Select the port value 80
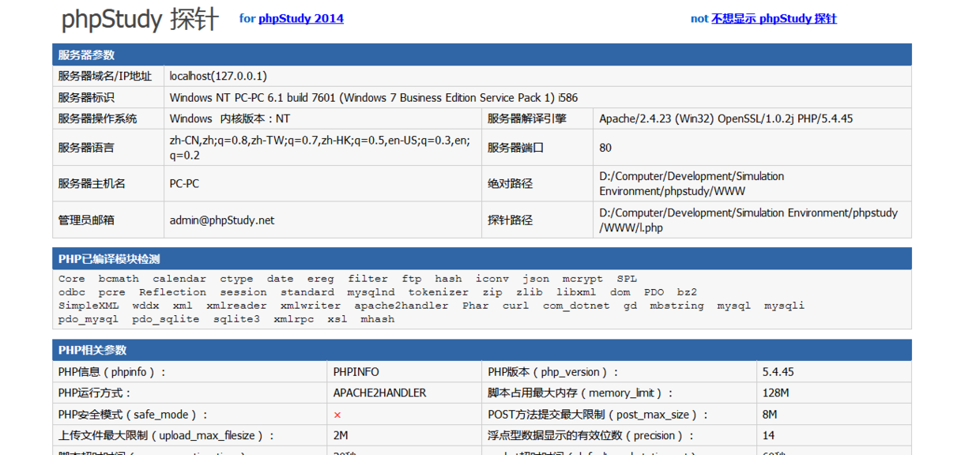 click(x=605, y=147)
